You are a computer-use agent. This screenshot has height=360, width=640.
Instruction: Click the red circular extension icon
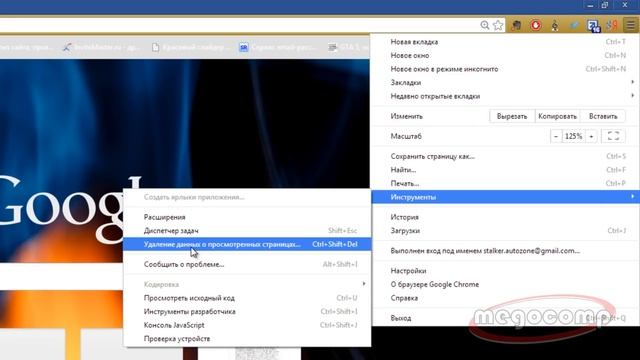[536, 25]
